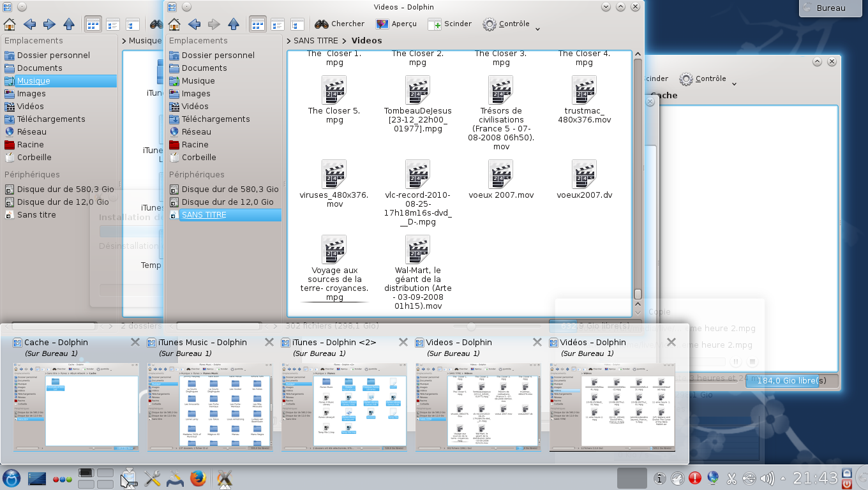Open the activities three-dots icon in the panel

(x=62, y=479)
